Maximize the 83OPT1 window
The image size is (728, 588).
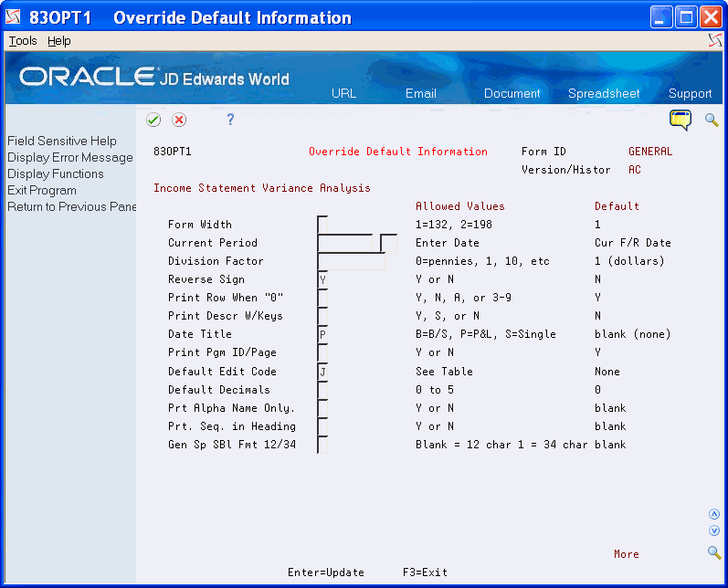[x=686, y=17]
